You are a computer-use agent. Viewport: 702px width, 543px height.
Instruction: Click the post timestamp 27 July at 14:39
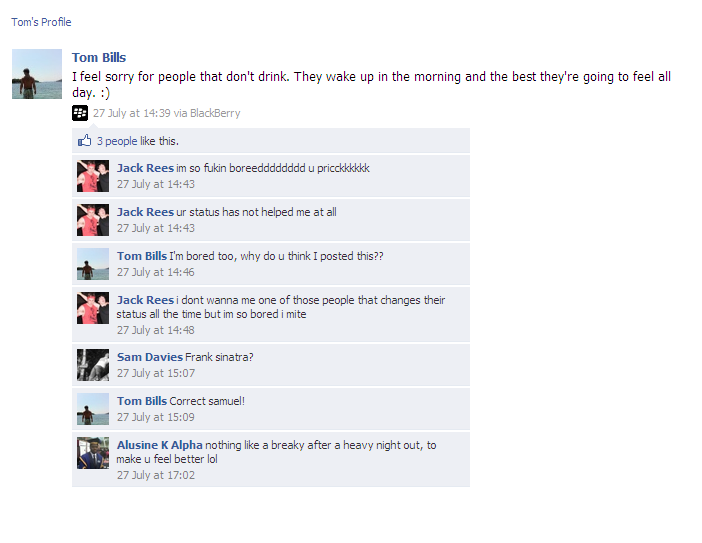[x=132, y=113]
